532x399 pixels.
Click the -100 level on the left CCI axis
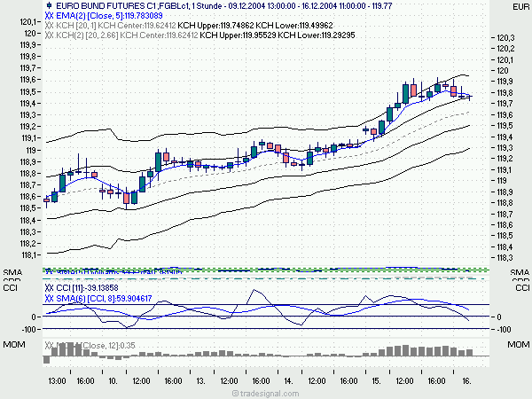[x=28, y=329]
